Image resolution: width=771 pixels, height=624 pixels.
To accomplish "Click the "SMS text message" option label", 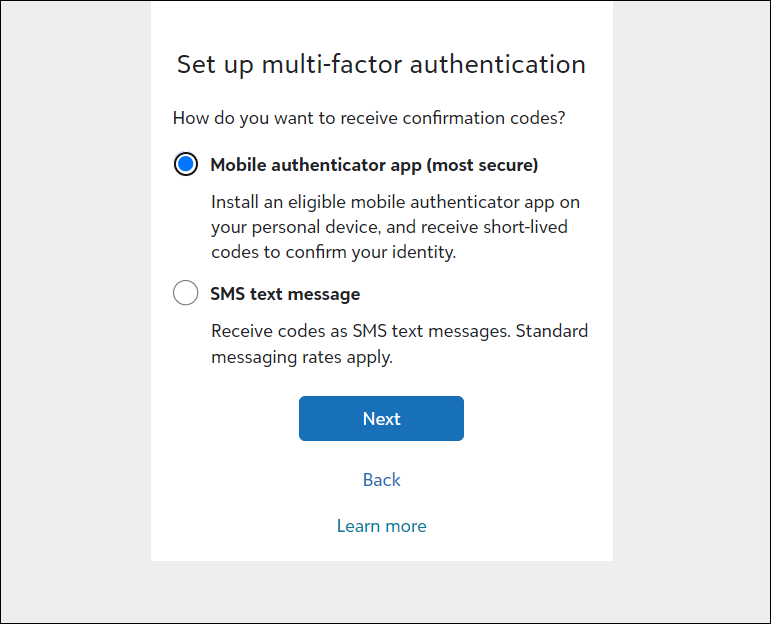I will 285,294.
